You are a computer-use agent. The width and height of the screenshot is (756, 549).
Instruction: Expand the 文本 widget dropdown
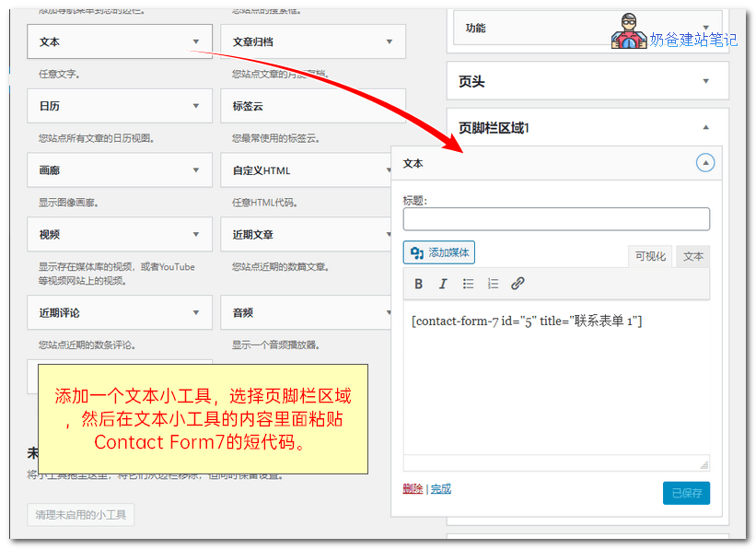pyautogui.click(x=197, y=41)
